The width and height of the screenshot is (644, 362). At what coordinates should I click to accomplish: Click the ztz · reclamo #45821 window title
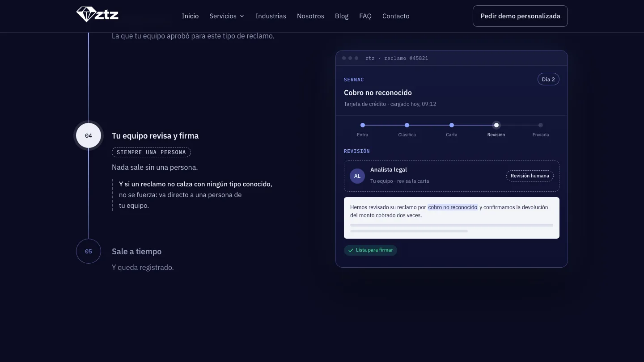[397, 58]
